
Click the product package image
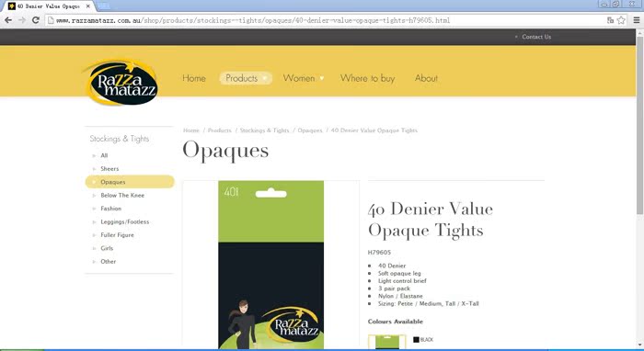pos(271,265)
